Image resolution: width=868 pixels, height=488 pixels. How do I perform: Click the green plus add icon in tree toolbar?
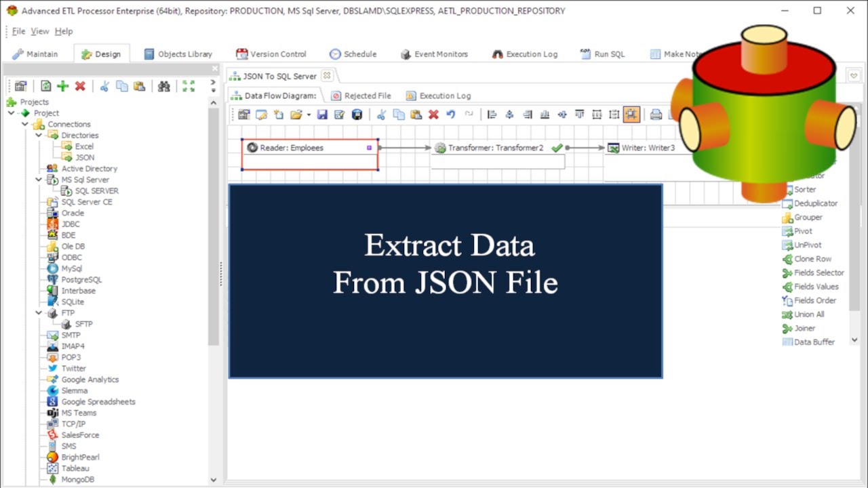[x=63, y=86]
